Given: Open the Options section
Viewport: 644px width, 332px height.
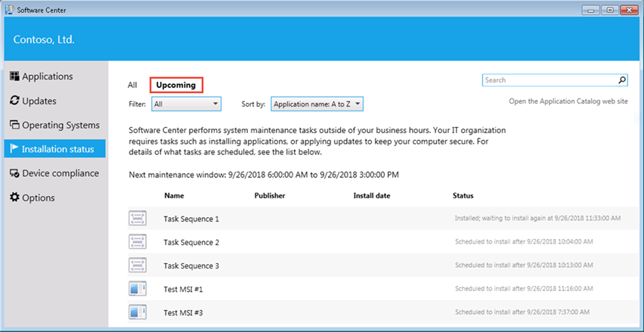Looking at the screenshot, I should pos(54,197).
